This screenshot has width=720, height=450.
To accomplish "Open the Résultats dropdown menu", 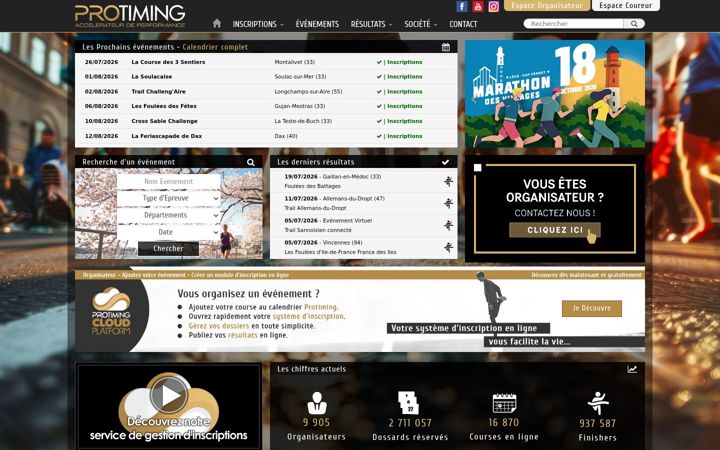I will 371,24.
